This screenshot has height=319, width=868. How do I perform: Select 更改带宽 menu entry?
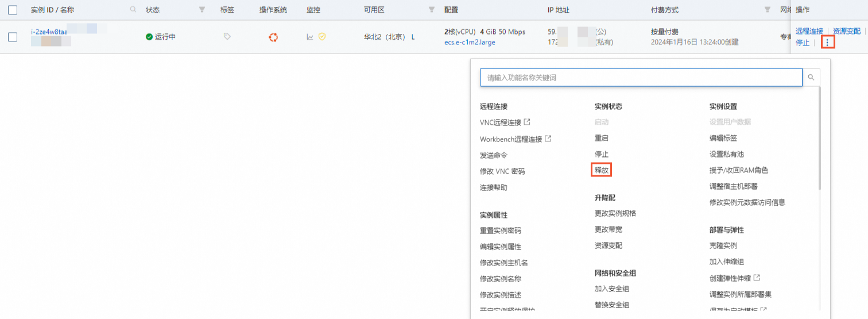(609, 229)
